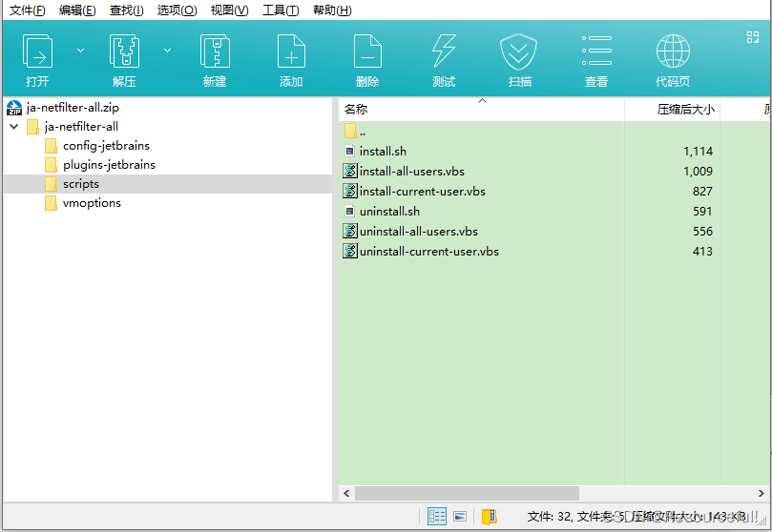Open the 工具(T) menu

pos(281,10)
